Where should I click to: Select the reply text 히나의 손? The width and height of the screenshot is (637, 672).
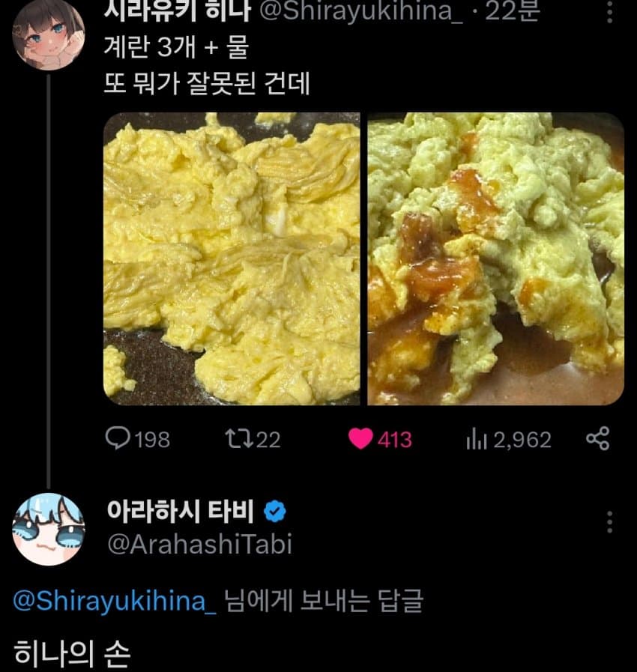pyautogui.click(x=72, y=653)
